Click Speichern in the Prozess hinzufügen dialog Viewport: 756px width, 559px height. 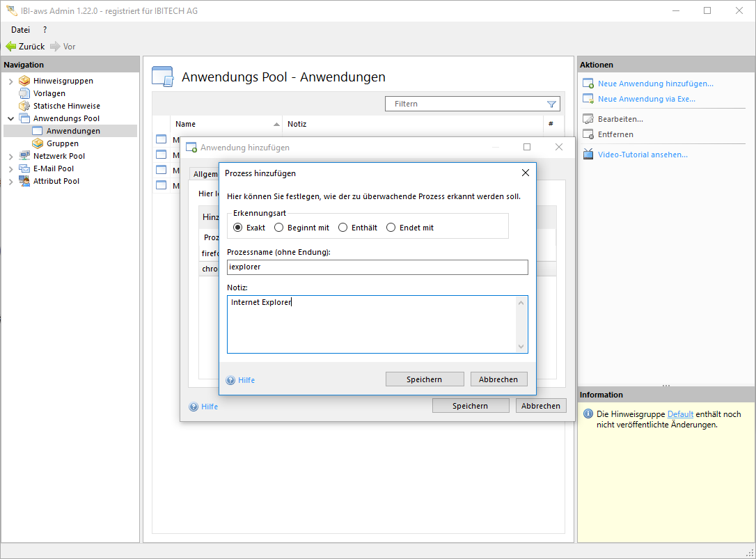[424, 379]
